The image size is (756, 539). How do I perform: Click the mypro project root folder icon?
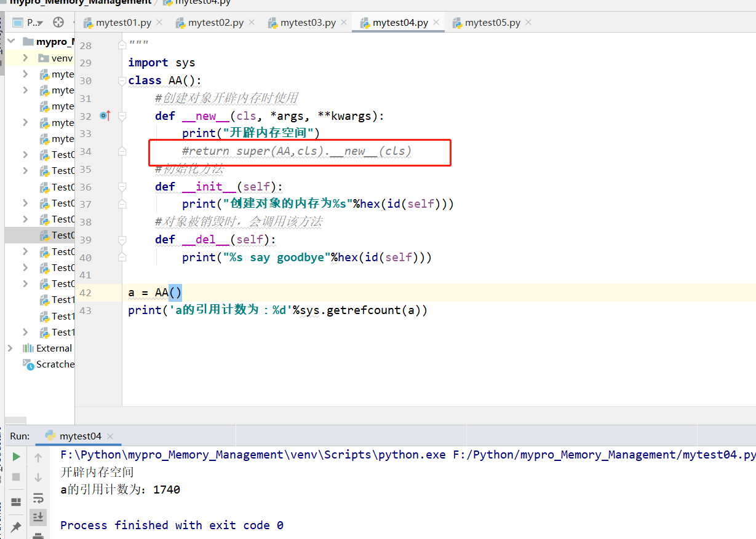point(28,42)
